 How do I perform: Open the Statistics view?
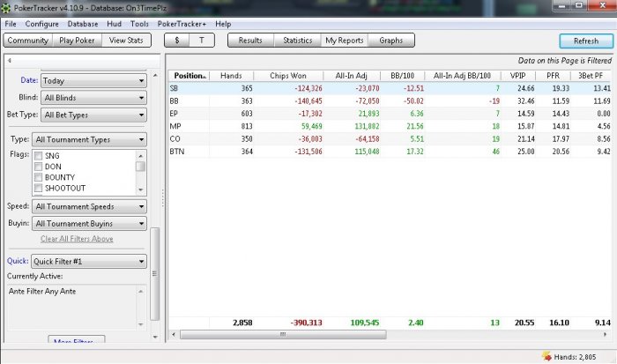click(298, 41)
